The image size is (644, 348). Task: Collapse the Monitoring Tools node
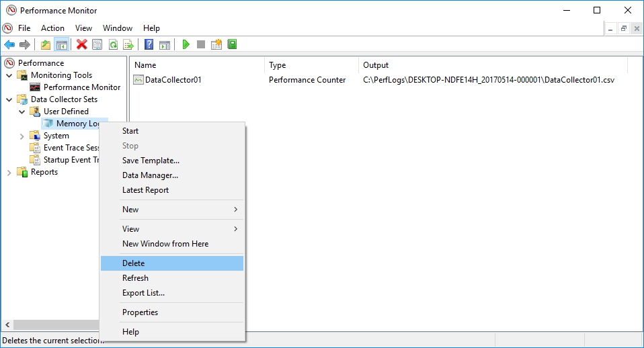pos(9,75)
